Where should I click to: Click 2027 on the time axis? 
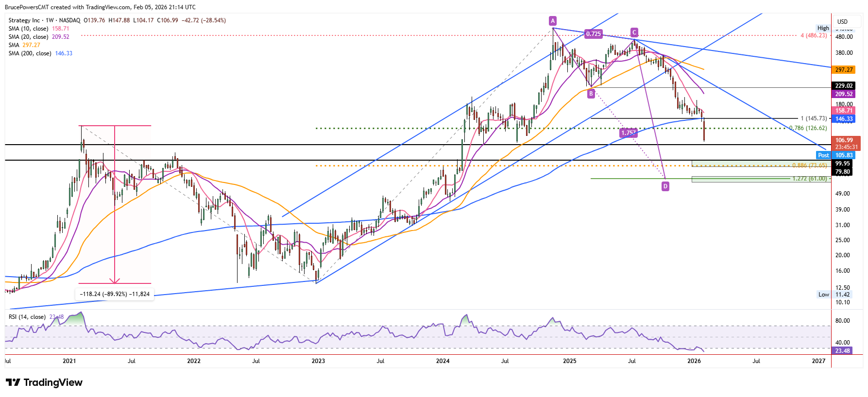point(818,361)
